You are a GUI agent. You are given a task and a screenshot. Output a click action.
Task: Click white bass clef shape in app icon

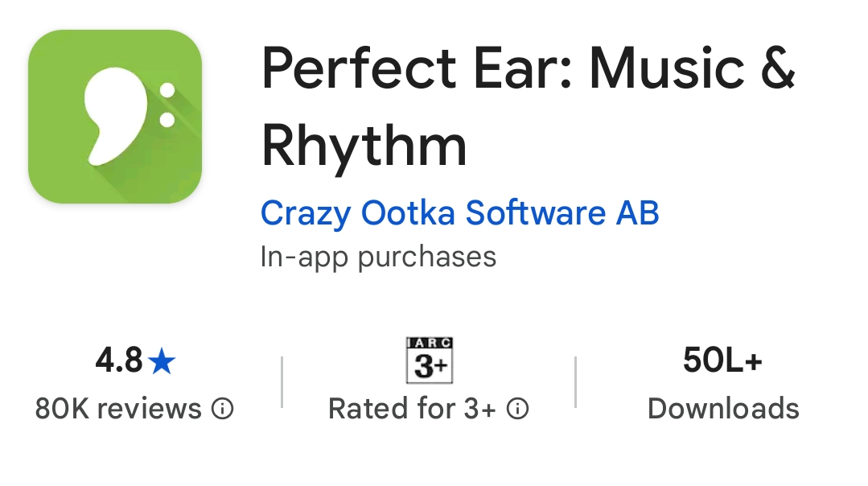click(113, 117)
